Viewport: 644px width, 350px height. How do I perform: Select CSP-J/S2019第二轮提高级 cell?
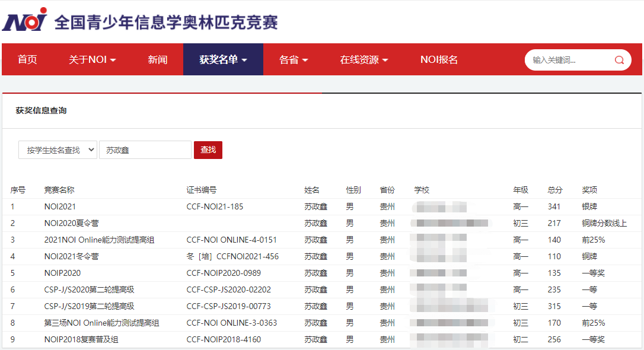(89, 307)
